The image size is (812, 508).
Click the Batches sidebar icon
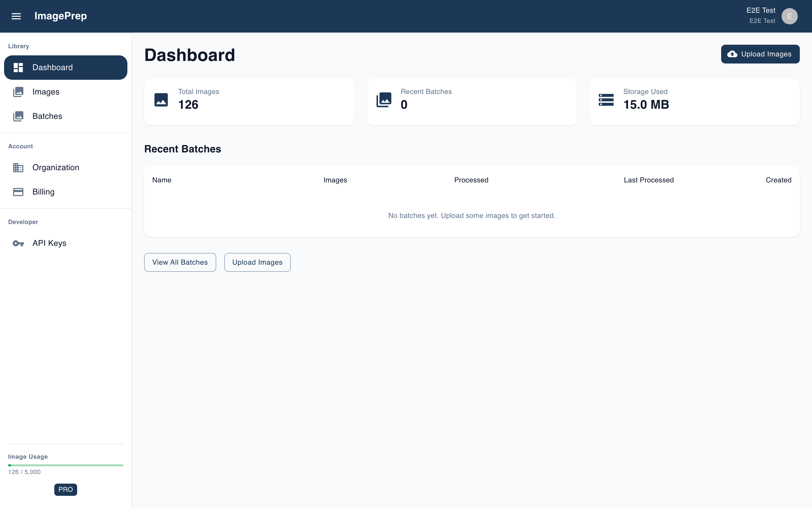pos(18,116)
